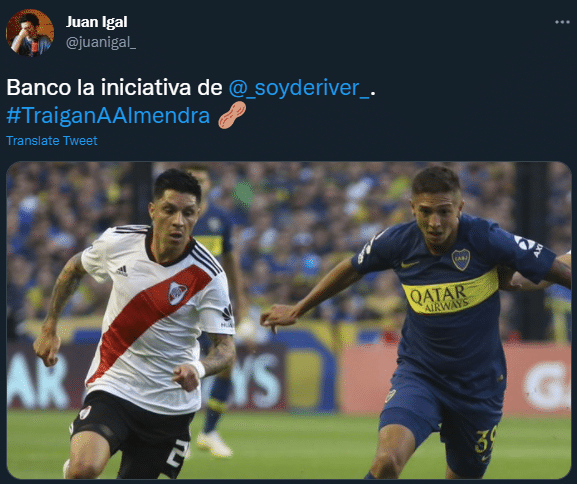The height and width of the screenshot is (484, 577).
Task: Click Juan Igal's profile avatar picture
Action: (30, 33)
